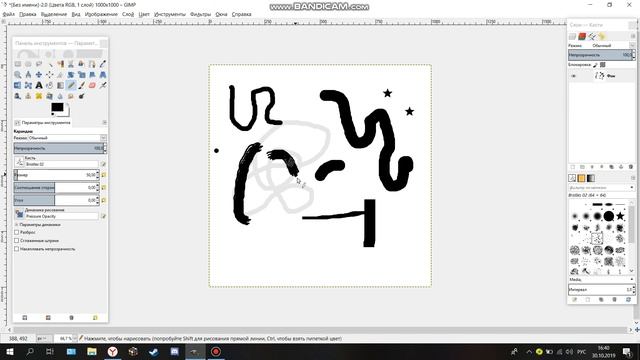Select the Zoom magnifier tool
The image size is (640, 360).
point(18,75)
